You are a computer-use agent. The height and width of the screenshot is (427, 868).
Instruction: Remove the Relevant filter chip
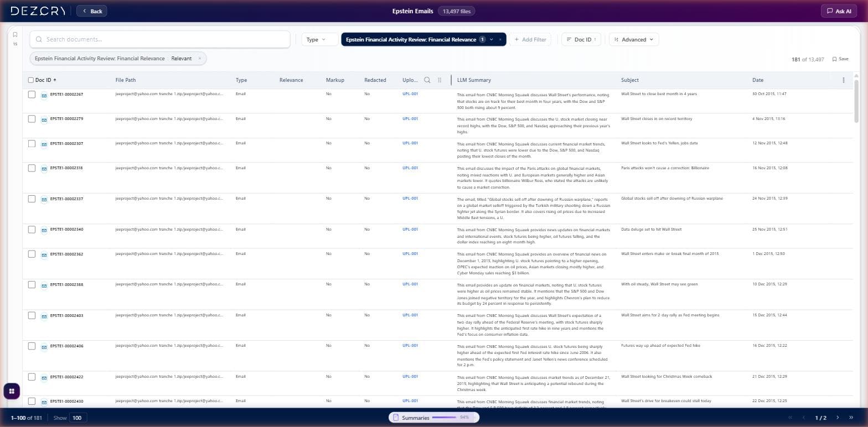(199, 58)
